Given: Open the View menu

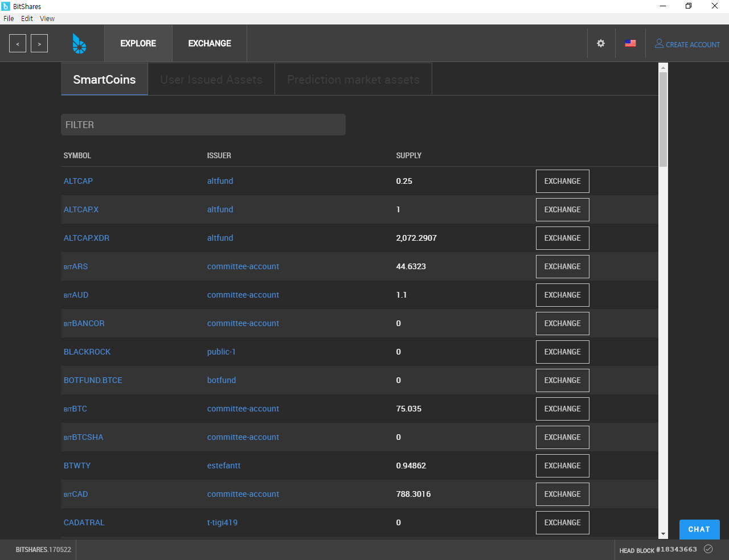Looking at the screenshot, I should [47, 19].
